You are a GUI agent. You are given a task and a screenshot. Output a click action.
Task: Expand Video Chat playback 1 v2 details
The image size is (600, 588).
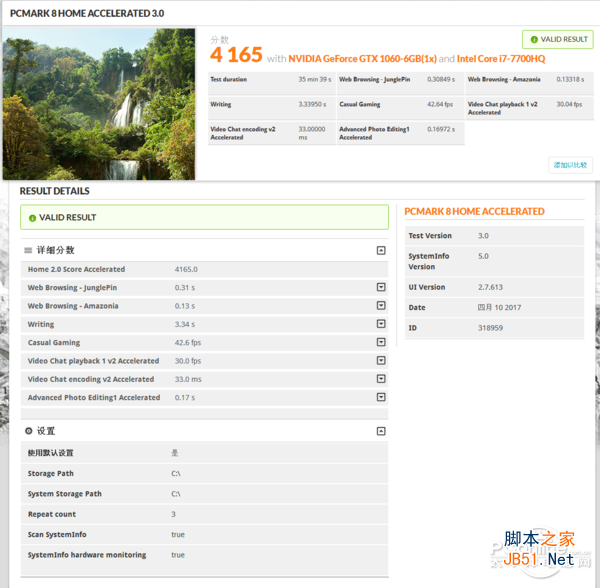381,360
